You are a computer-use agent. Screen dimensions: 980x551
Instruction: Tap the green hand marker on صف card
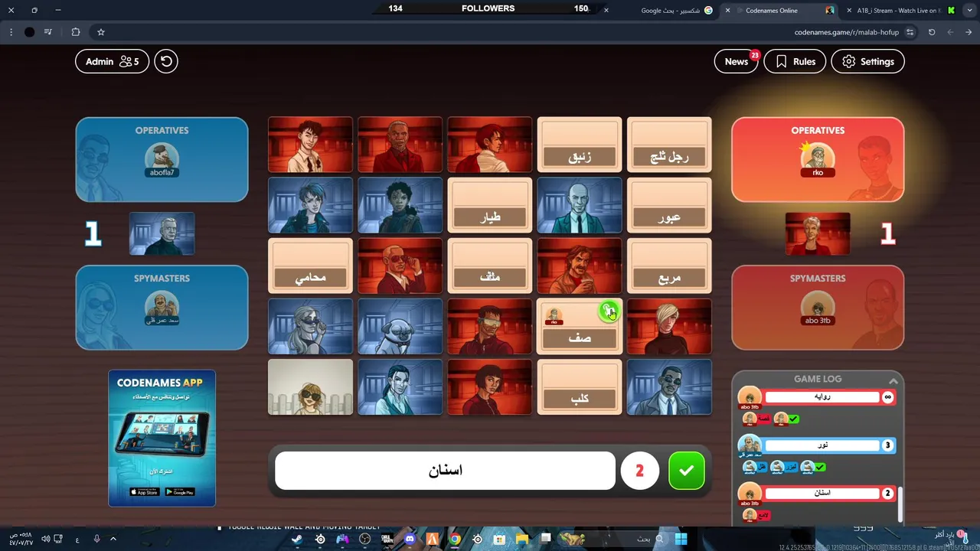(x=609, y=311)
